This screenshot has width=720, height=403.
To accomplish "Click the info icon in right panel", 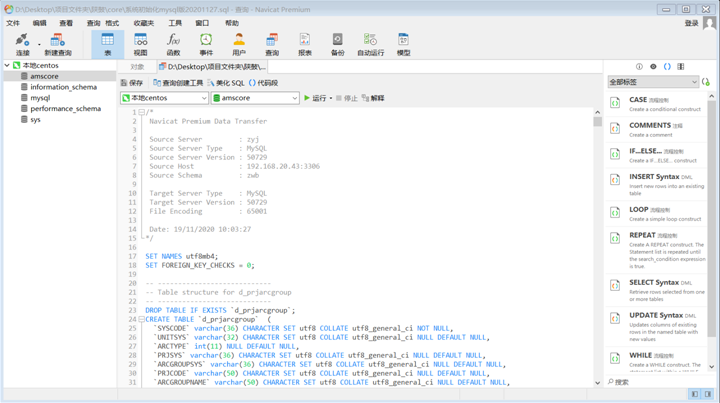I will point(639,67).
